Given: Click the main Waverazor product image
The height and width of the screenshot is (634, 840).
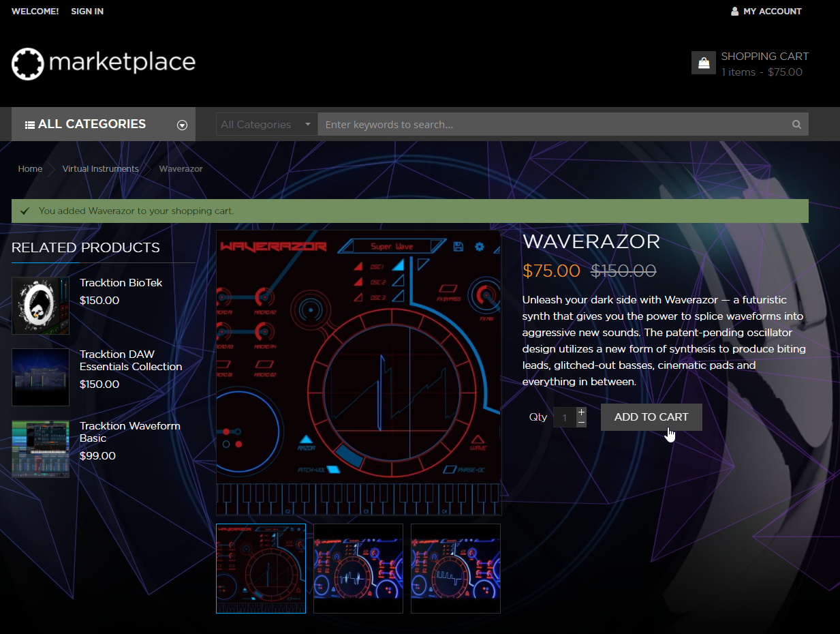Looking at the screenshot, I should 359,373.
